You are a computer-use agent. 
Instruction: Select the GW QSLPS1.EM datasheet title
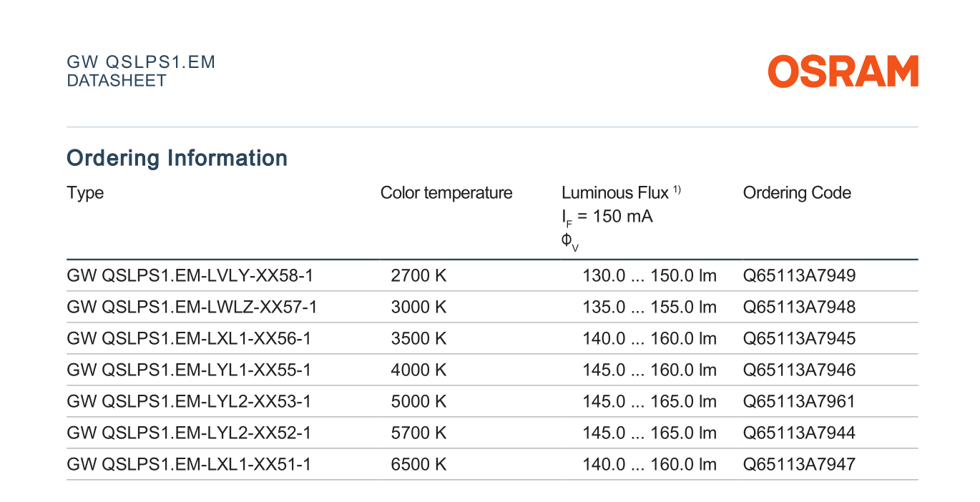(141, 62)
